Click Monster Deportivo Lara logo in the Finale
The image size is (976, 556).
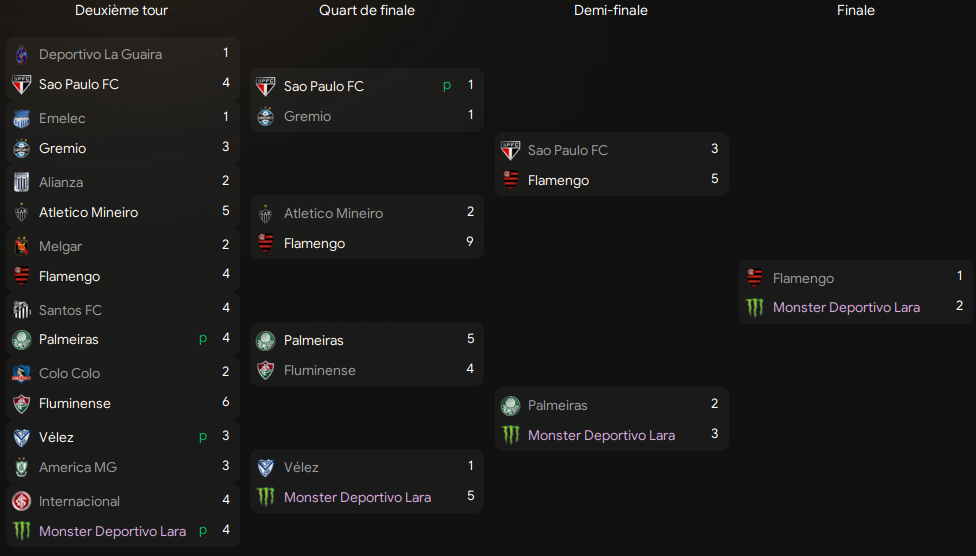point(755,307)
